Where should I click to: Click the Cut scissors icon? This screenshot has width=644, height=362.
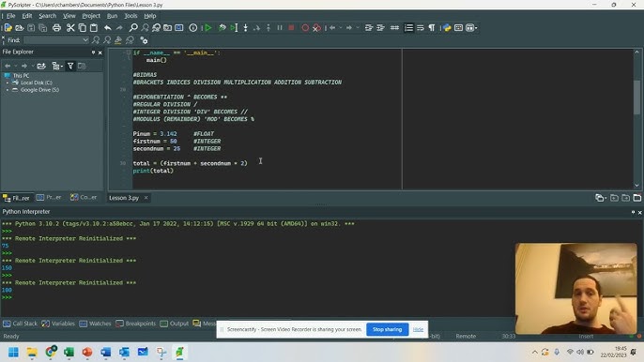[x=70, y=28]
